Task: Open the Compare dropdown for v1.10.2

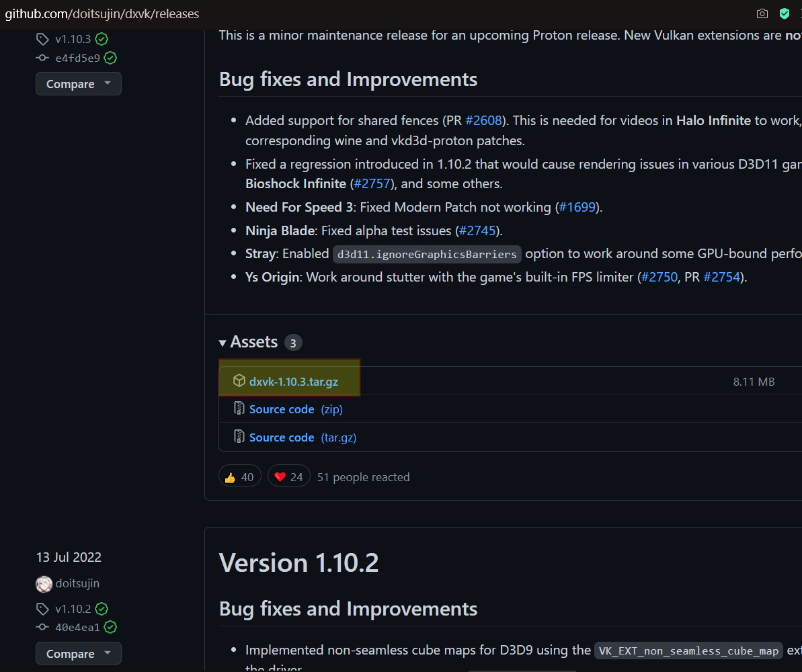Action: point(78,654)
